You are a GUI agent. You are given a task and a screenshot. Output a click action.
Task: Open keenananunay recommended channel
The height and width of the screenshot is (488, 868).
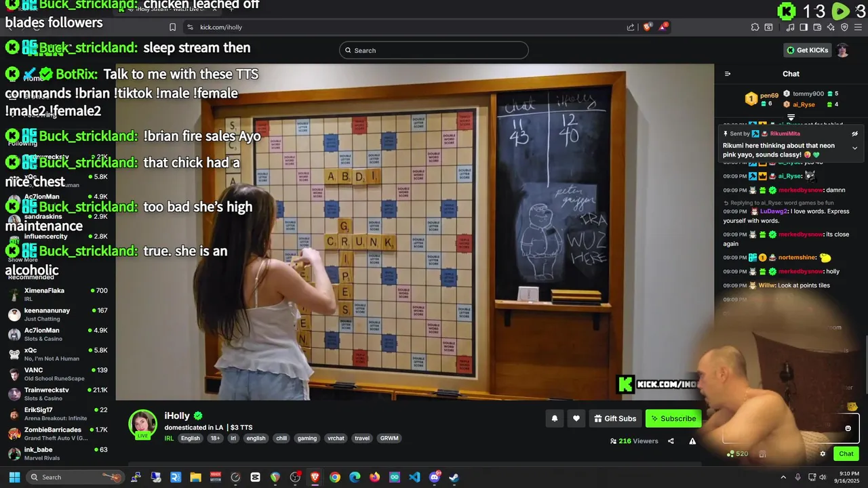58,314
